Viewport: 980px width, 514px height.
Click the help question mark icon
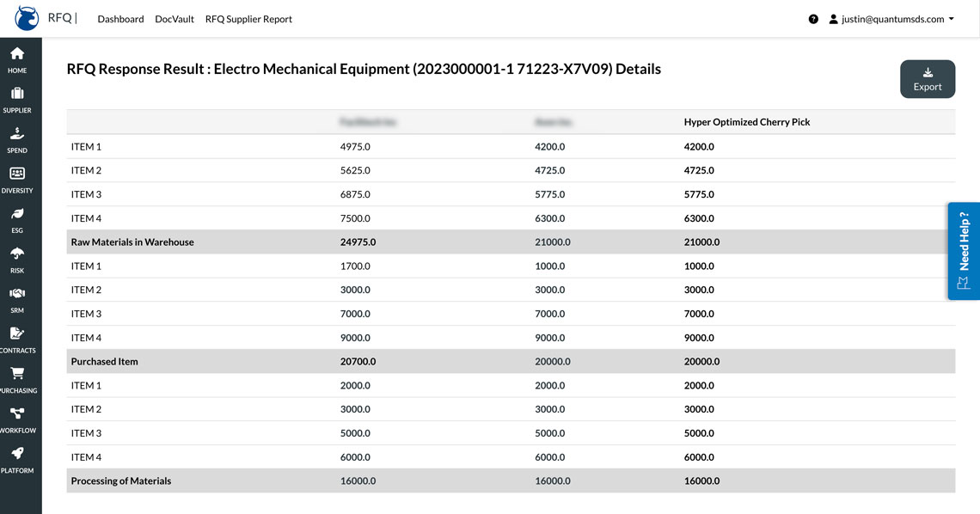pyautogui.click(x=813, y=19)
